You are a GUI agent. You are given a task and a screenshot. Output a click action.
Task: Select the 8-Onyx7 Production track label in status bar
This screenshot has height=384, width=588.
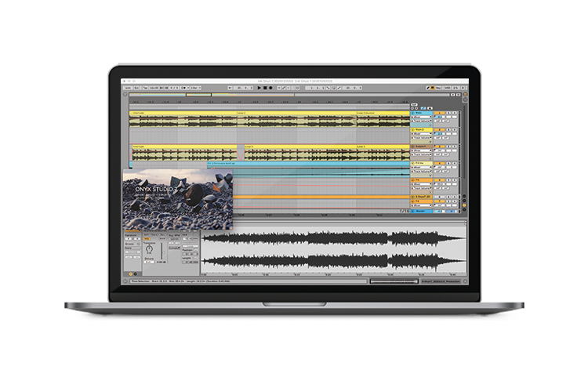click(441, 281)
